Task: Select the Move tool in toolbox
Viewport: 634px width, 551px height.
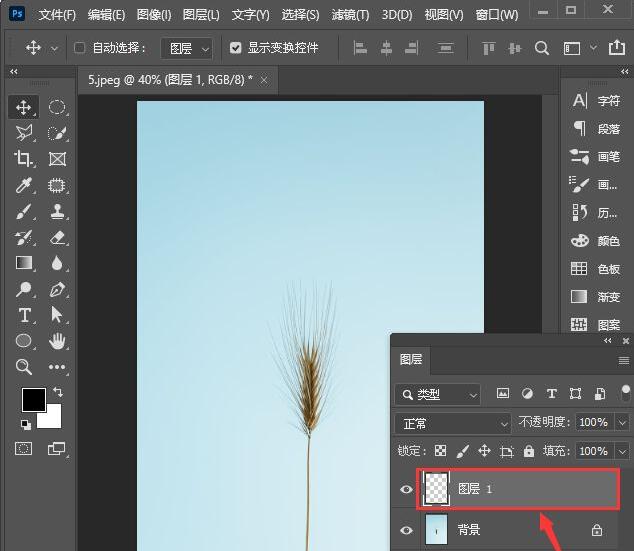Action: 24,107
